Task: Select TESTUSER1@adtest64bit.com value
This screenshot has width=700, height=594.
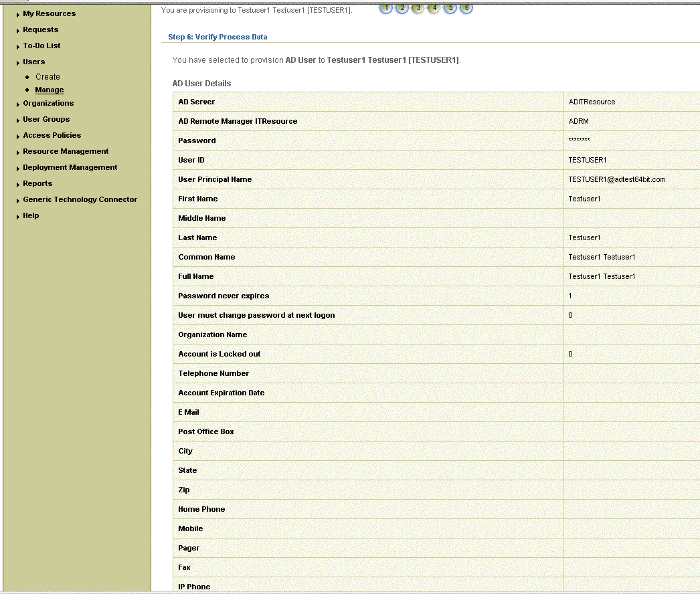Action: 617,179
